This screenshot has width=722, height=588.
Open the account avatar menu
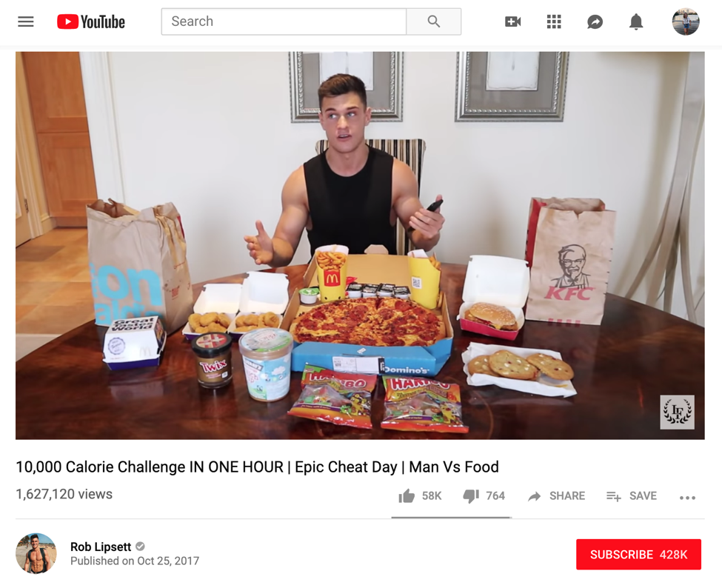[x=686, y=21]
